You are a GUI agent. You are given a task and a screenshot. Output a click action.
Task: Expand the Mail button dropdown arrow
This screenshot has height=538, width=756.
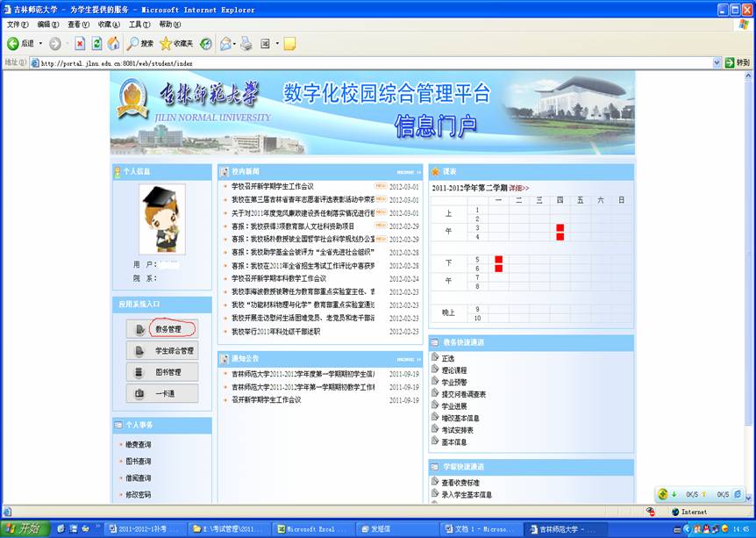236,43
